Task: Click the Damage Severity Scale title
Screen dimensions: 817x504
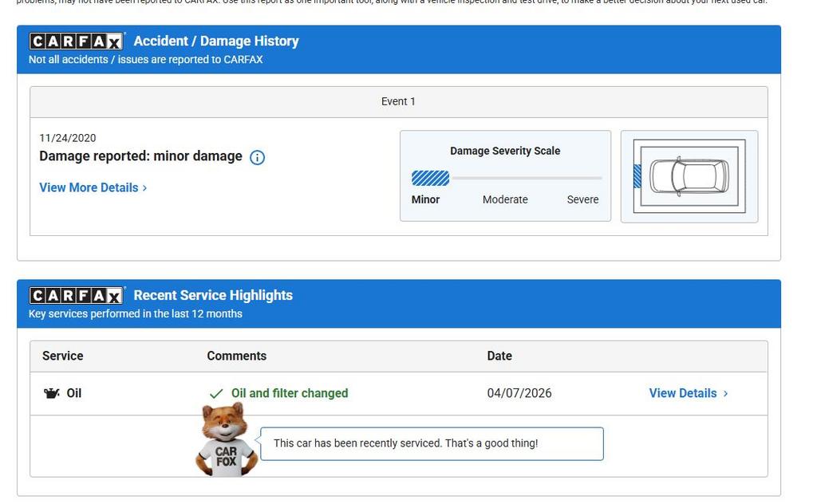Action: (505, 151)
